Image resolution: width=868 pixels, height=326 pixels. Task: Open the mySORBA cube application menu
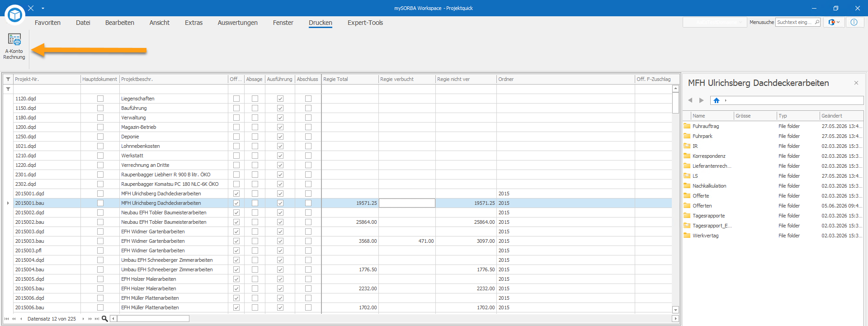coord(15,15)
